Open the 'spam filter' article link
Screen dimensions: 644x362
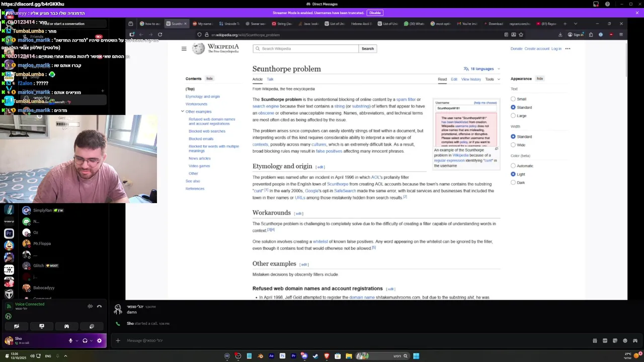(406, 100)
